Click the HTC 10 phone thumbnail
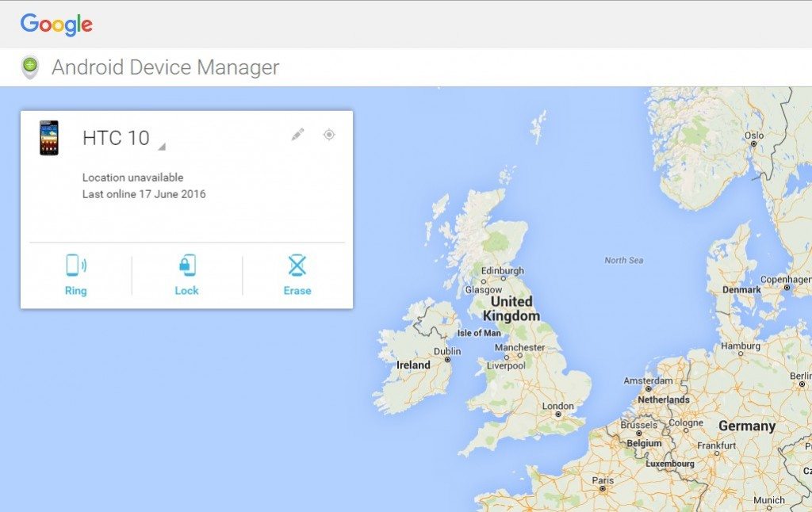This screenshot has width=812, height=512. click(48, 138)
